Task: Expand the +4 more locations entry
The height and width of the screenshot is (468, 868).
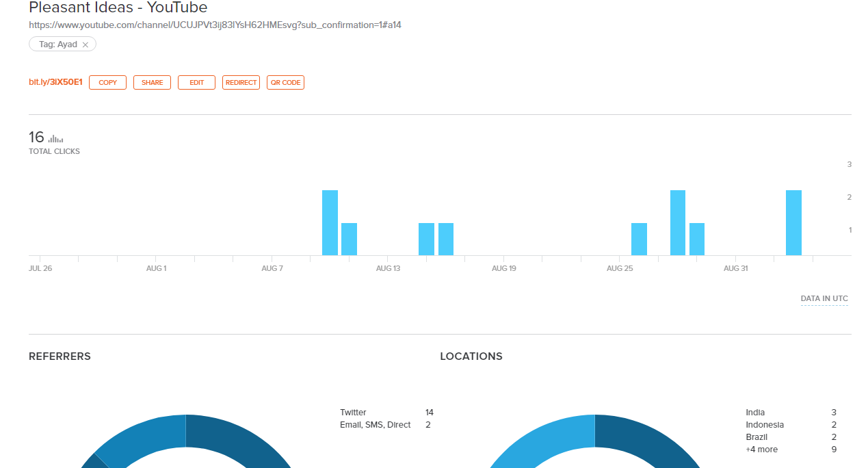Action: click(x=791, y=450)
